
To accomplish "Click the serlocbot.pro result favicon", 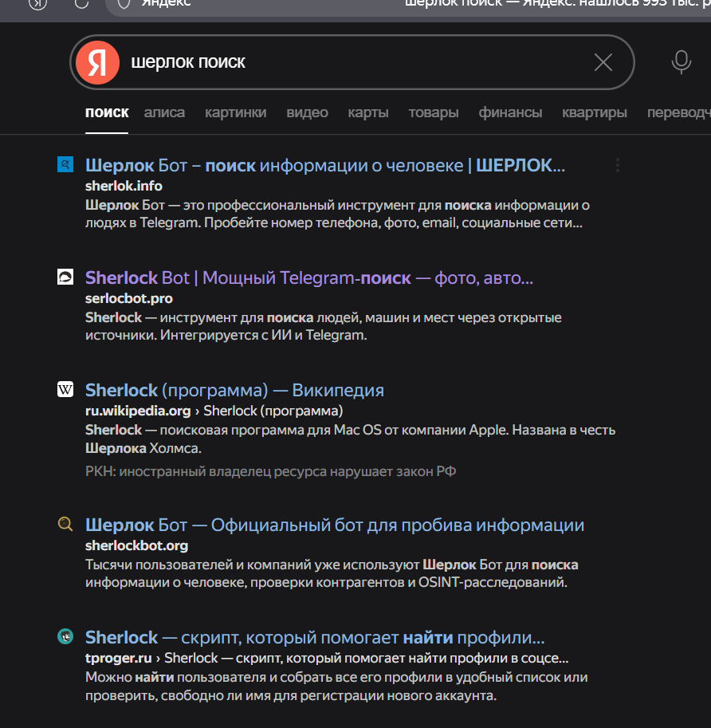I will click(x=65, y=277).
